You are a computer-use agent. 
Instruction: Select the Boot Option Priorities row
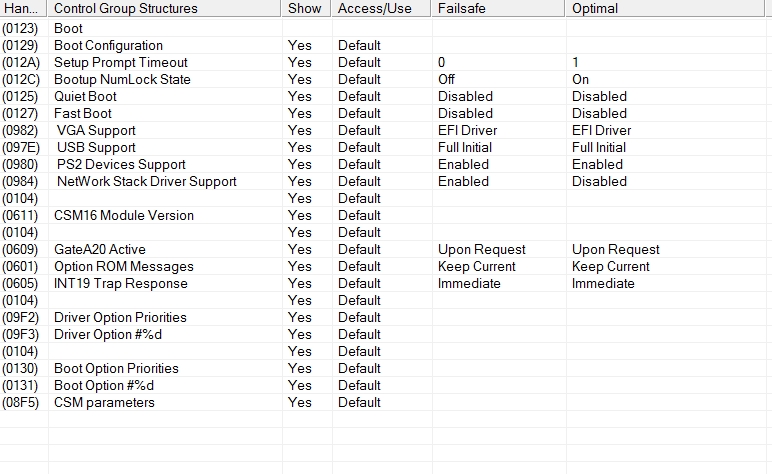pos(116,368)
